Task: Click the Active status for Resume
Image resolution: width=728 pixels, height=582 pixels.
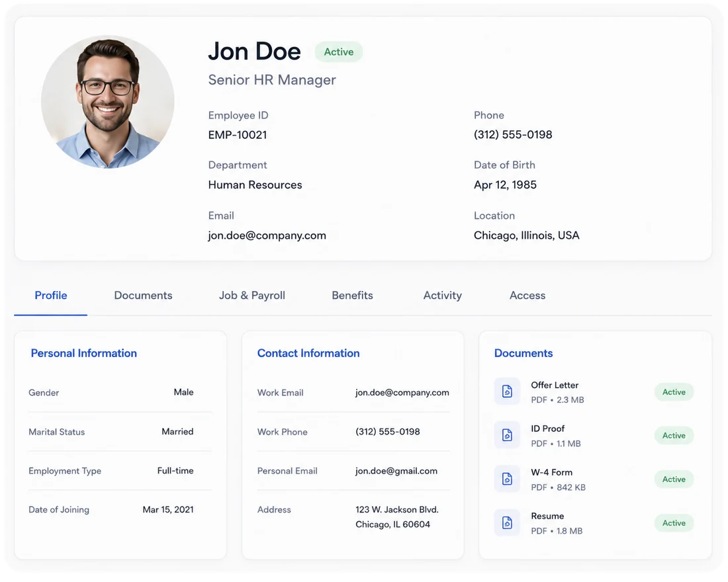Action: tap(674, 523)
